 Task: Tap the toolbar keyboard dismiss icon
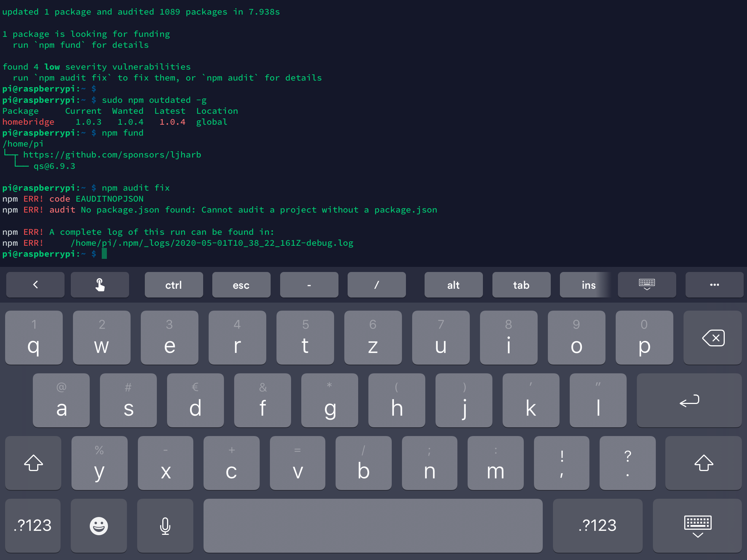pyautogui.click(x=646, y=285)
